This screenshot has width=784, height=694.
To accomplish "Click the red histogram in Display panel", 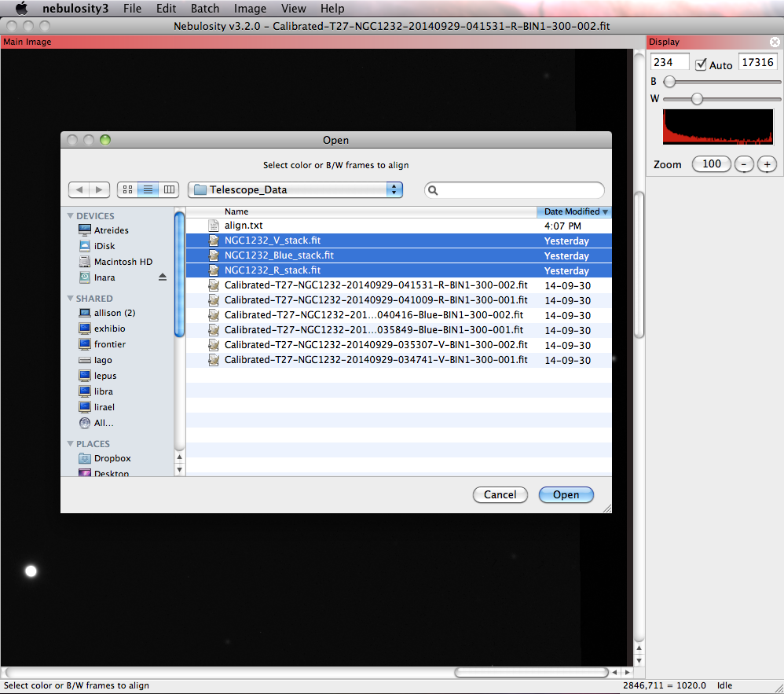I will coord(718,127).
